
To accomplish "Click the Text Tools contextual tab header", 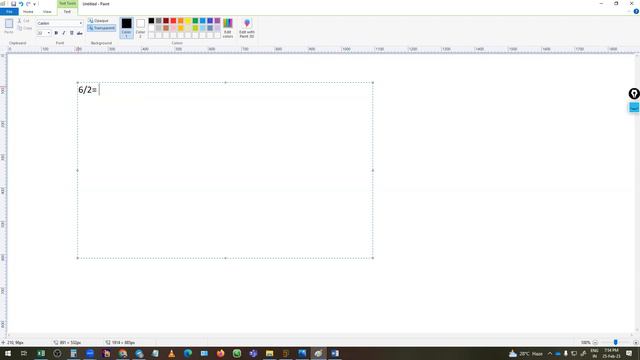I will click(x=67, y=3).
